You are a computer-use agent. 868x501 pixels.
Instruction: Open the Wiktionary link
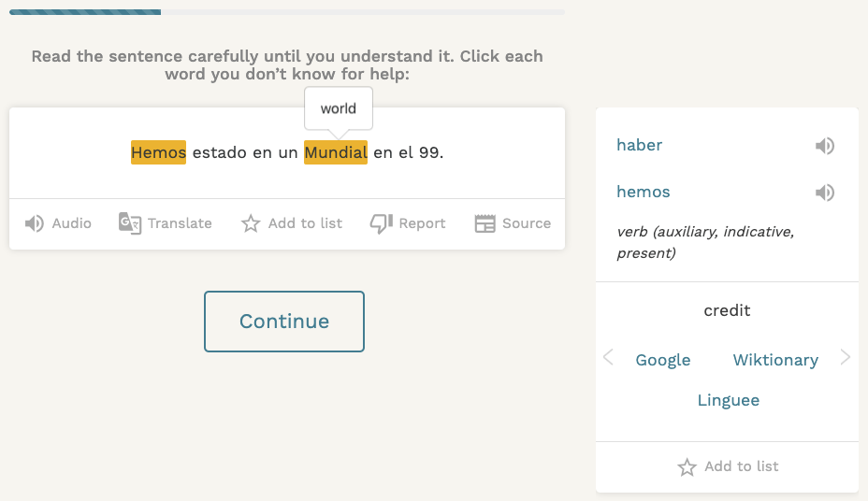(775, 360)
